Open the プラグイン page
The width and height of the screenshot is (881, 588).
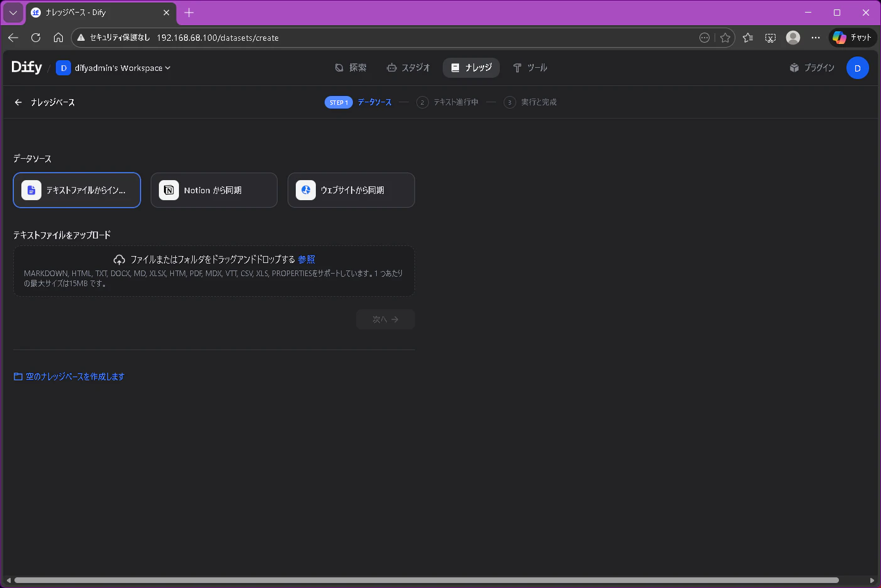pyautogui.click(x=812, y=68)
